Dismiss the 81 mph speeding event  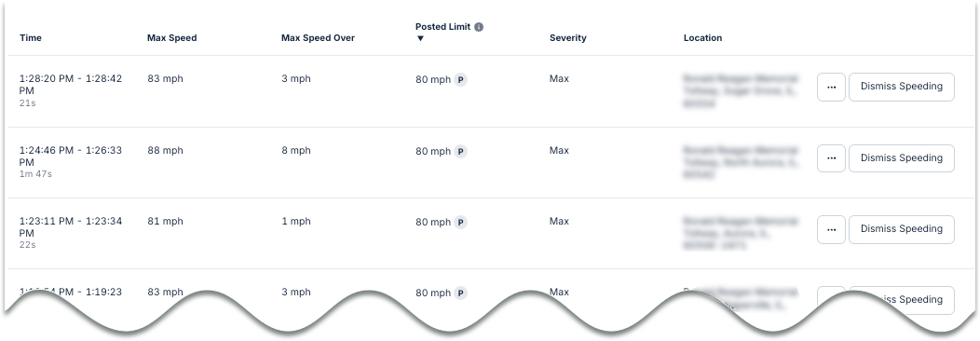(901, 230)
